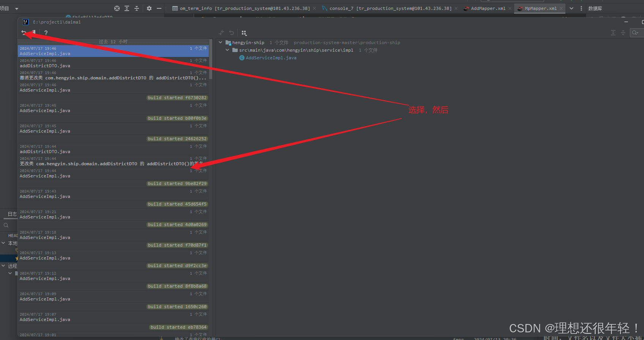The width and height of the screenshot is (644, 340).
Task: Click expand all icon in project panel header
Action: pos(127,8)
